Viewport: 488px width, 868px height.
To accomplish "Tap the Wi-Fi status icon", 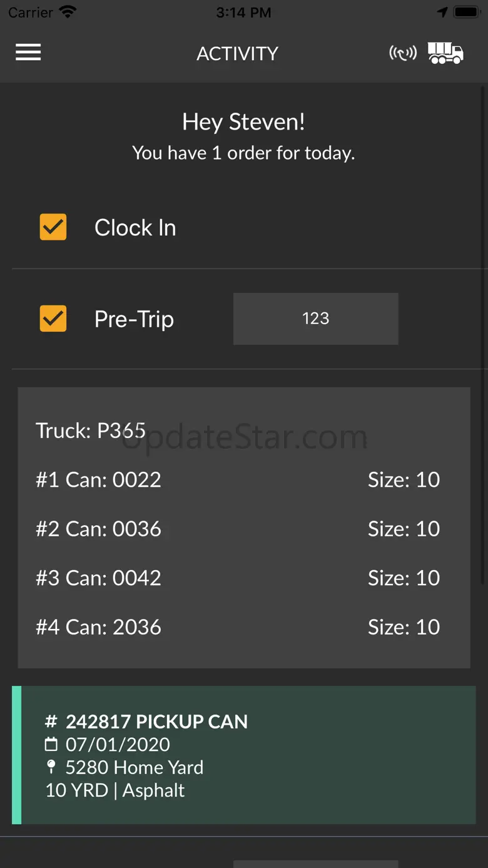I will pos(68,12).
